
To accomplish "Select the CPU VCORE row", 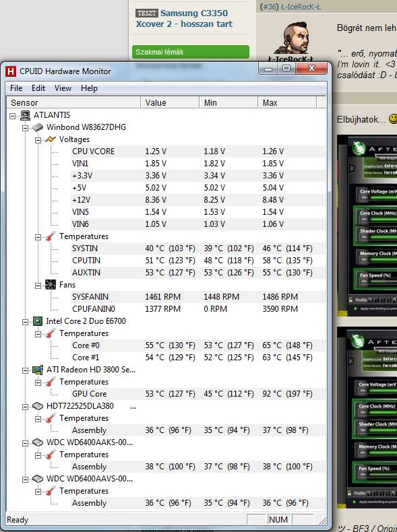I will [x=197, y=152].
